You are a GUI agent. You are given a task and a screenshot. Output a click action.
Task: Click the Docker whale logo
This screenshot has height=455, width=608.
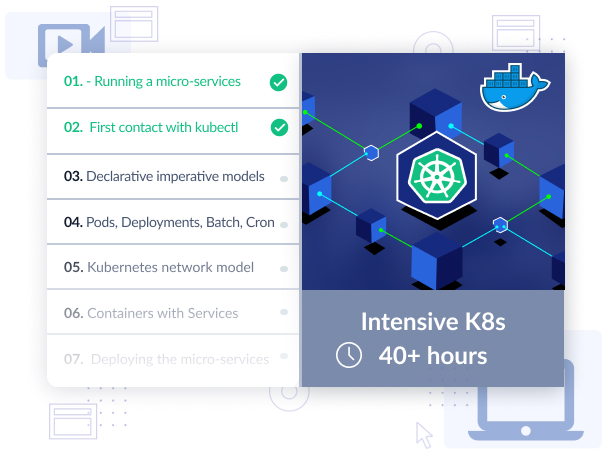click(515, 88)
